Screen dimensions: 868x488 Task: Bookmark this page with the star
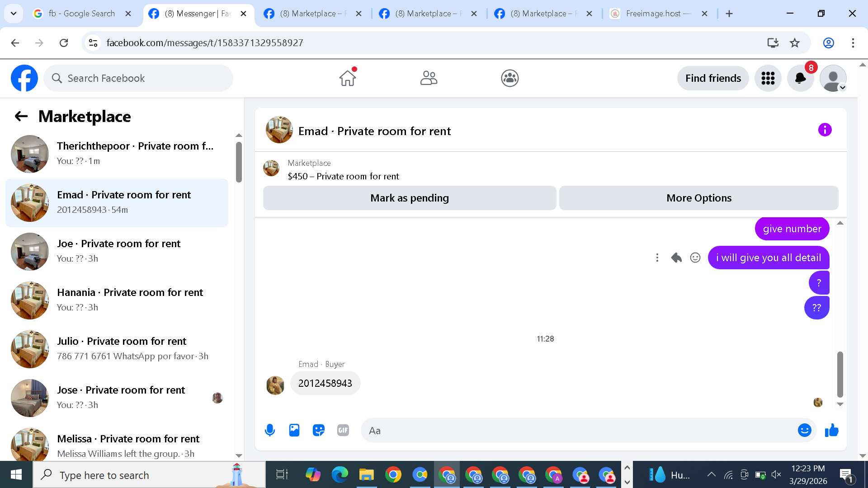795,43
